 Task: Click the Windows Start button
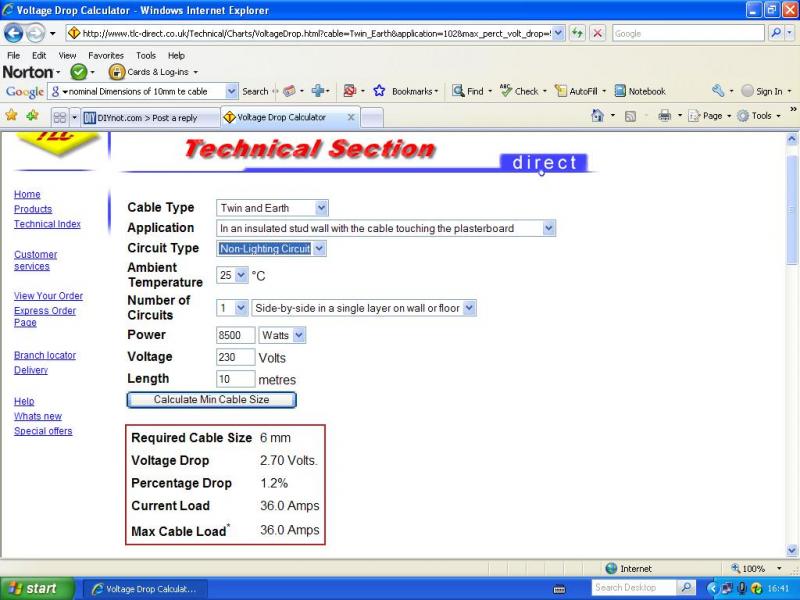point(36,588)
